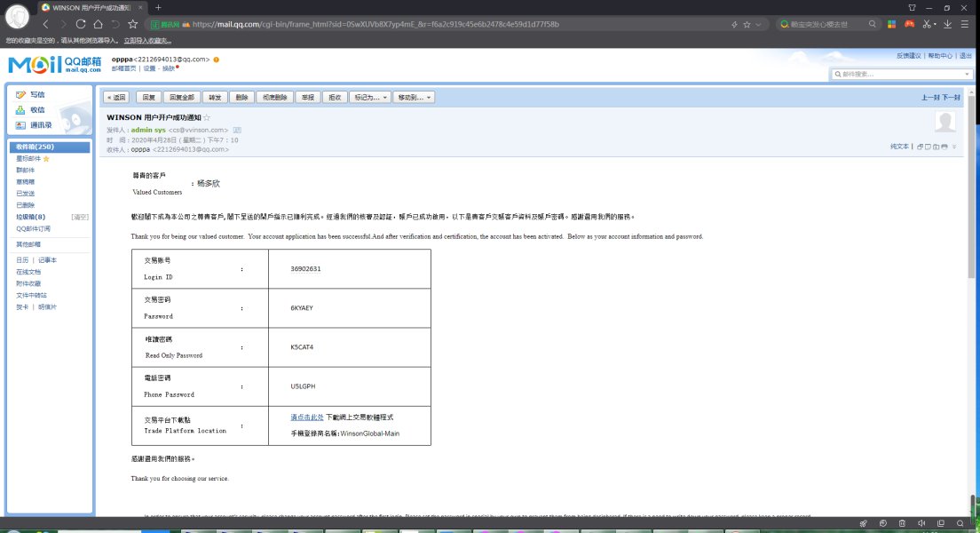Open QQ邮件订阅 subscriptions

click(x=33, y=229)
